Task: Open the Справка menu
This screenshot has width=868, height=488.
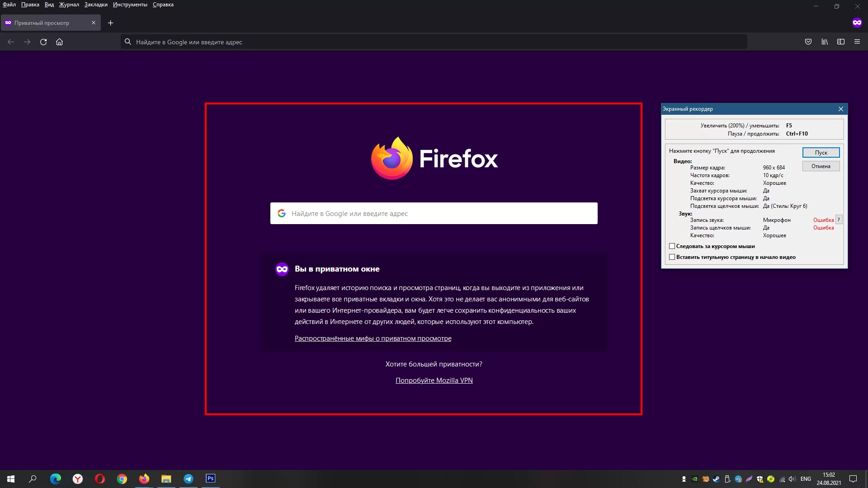Action: [x=163, y=5]
